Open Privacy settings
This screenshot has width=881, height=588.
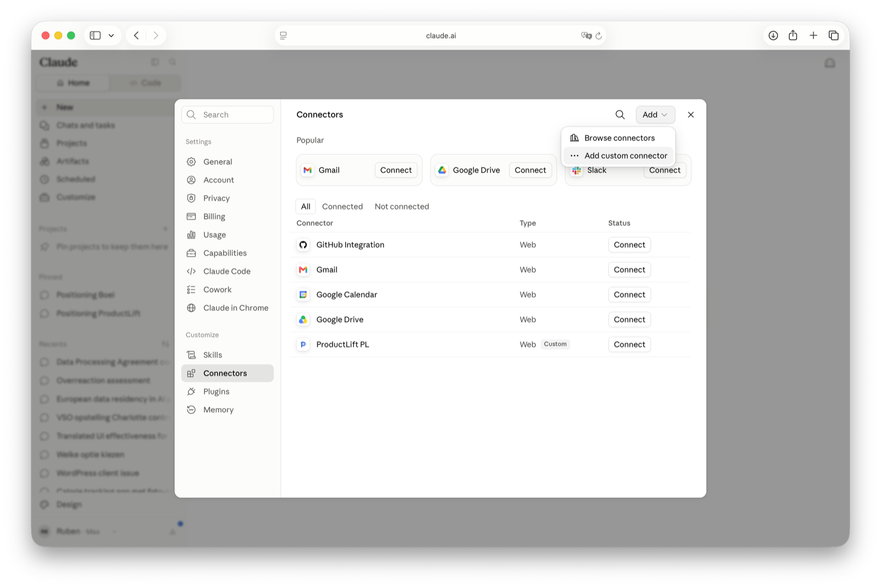click(x=227, y=198)
